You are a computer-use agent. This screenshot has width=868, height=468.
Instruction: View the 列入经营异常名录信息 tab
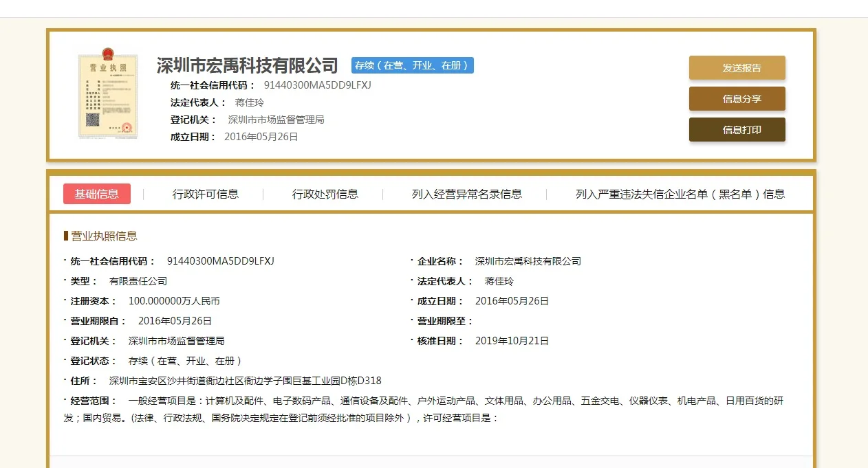click(x=466, y=194)
